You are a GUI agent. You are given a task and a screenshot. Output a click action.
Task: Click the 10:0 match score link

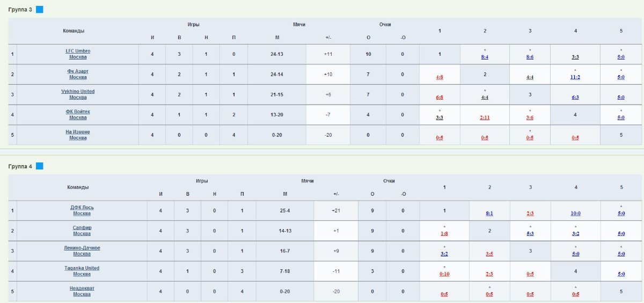(x=575, y=213)
